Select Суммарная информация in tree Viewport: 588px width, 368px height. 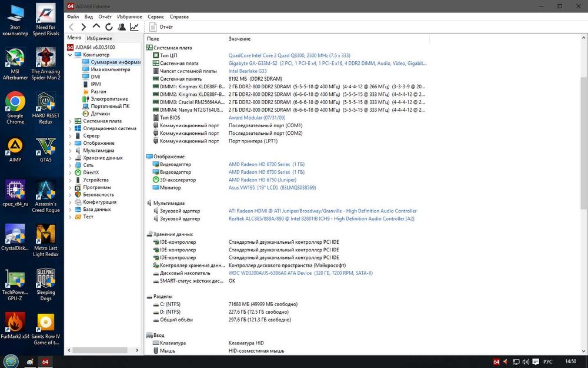(111, 62)
